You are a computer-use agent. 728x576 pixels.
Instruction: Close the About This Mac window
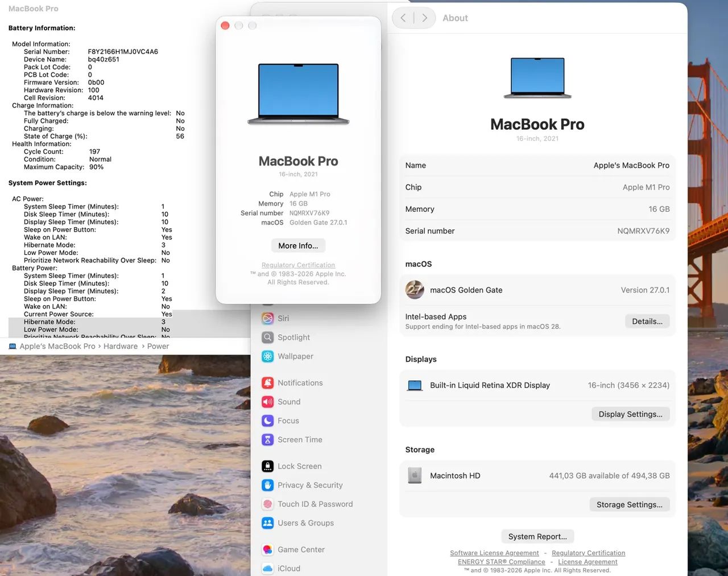225,26
